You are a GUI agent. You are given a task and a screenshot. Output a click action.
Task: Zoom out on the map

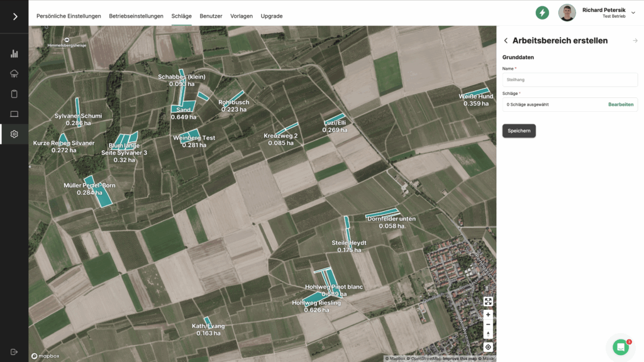click(488, 324)
